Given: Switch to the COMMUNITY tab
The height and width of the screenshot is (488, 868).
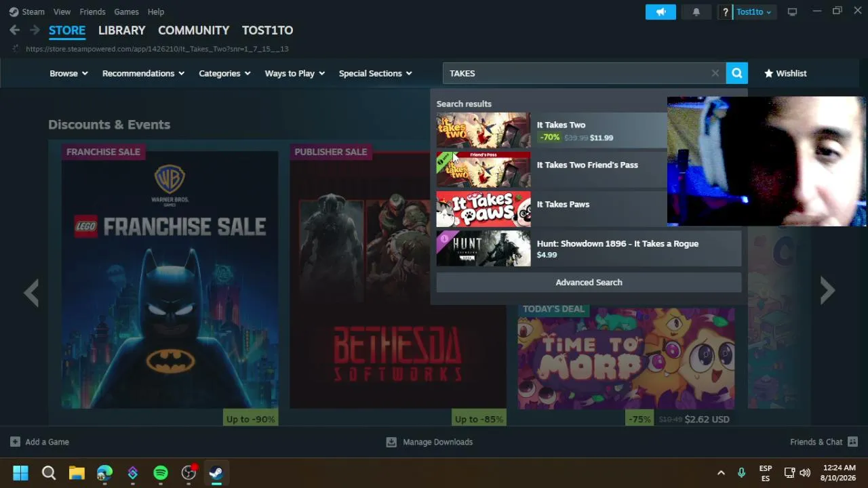Looking at the screenshot, I should pyautogui.click(x=194, y=30).
